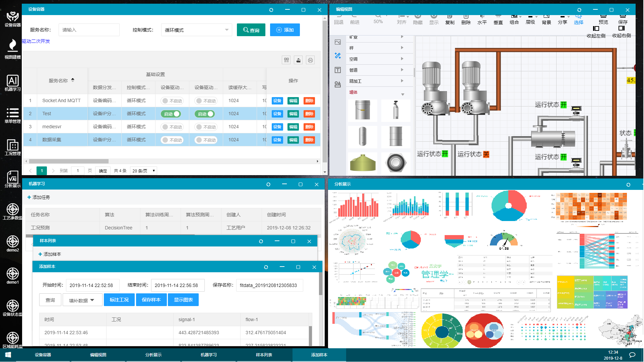This screenshot has width=644, height=362.
Task: Select the text tool in editor sidebar
Action: pos(338,70)
